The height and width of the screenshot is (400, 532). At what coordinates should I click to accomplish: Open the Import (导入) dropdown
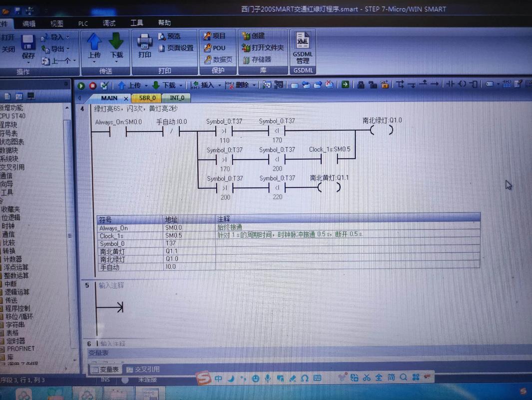coord(57,37)
